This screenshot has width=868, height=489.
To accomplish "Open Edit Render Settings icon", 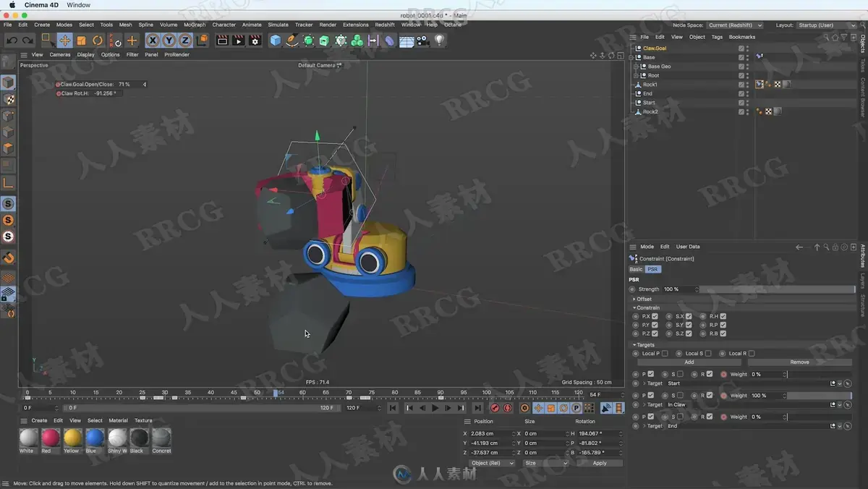I will coord(255,41).
